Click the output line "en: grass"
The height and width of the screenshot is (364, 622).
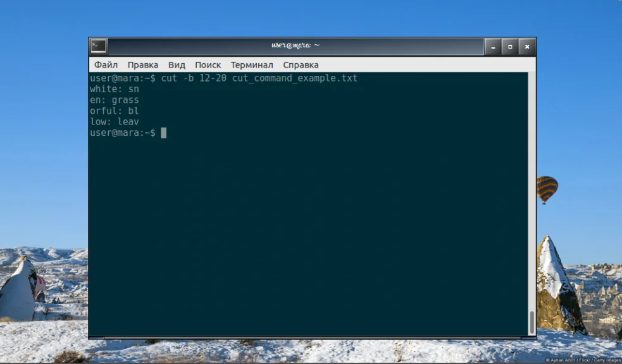pos(115,100)
